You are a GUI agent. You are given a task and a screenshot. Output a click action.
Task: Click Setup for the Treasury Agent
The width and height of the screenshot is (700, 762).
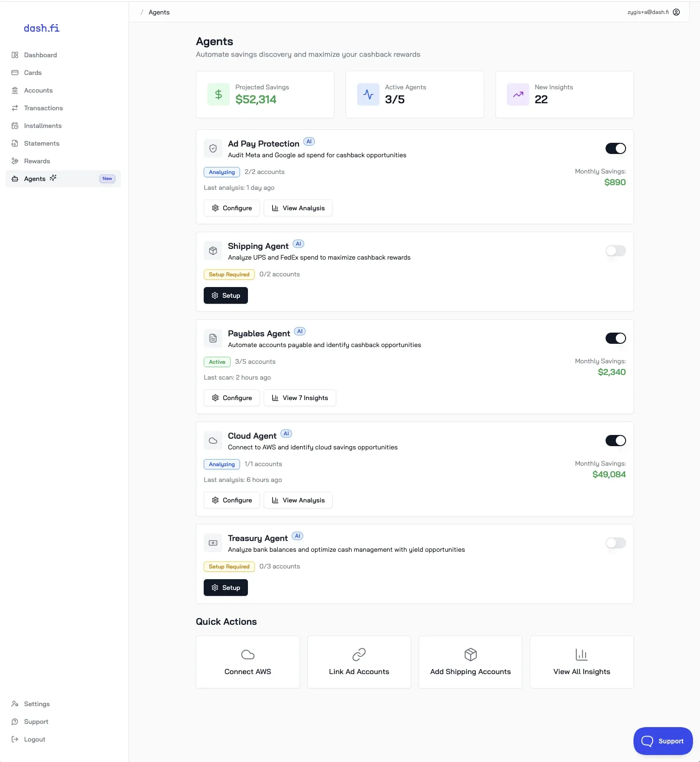tap(226, 588)
